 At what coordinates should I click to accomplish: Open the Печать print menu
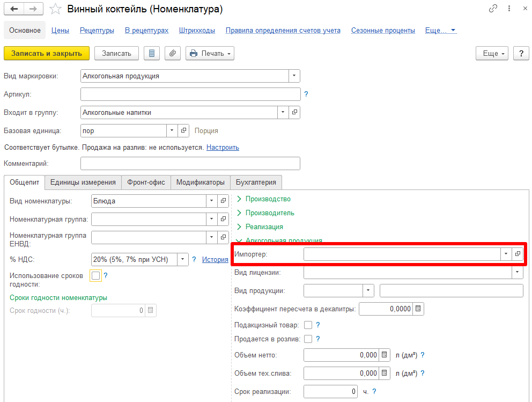(210, 53)
